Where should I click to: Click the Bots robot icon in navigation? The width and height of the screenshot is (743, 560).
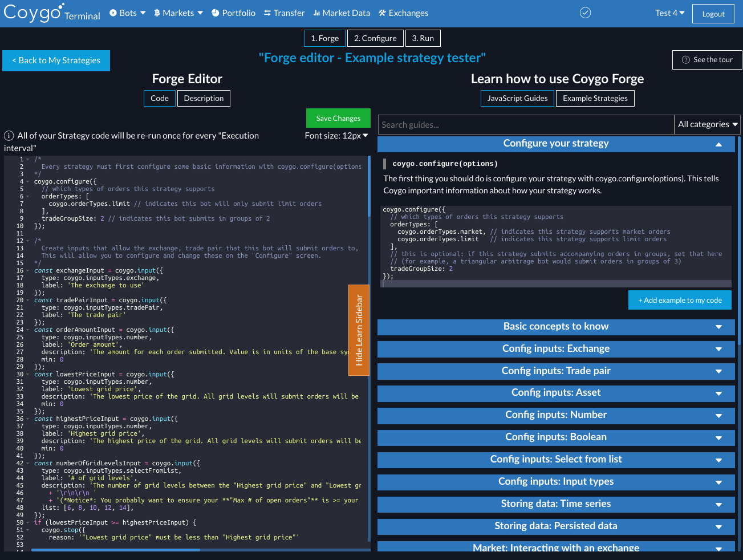point(112,13)
